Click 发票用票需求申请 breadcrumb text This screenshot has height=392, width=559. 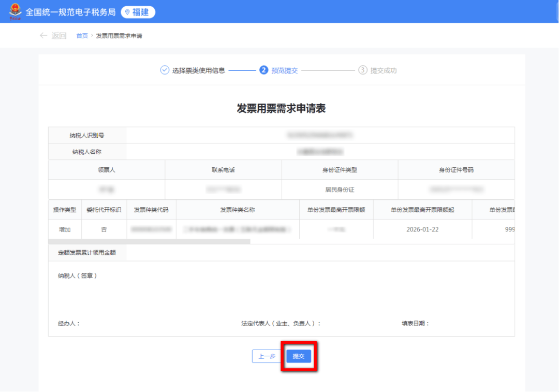(119, 36)
